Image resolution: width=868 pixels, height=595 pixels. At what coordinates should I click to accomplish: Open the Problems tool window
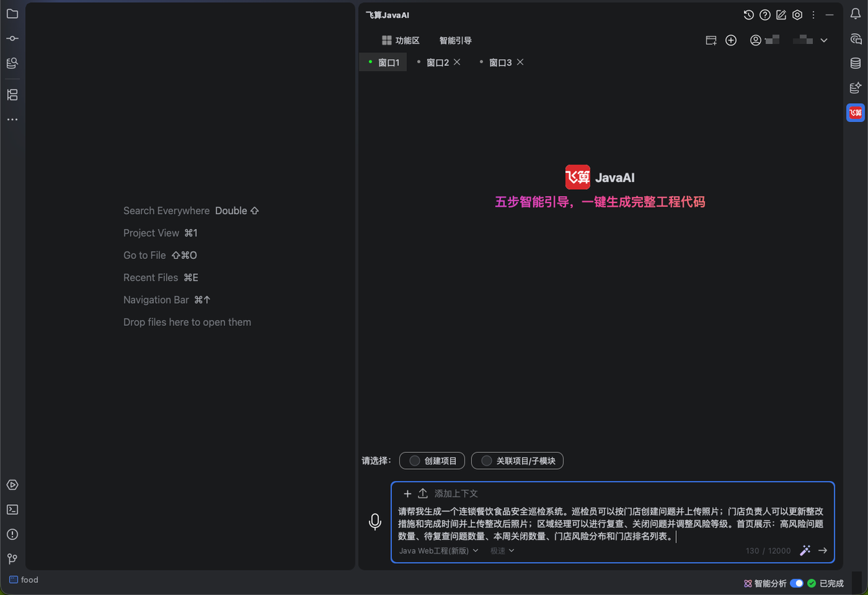pos(12,535)
